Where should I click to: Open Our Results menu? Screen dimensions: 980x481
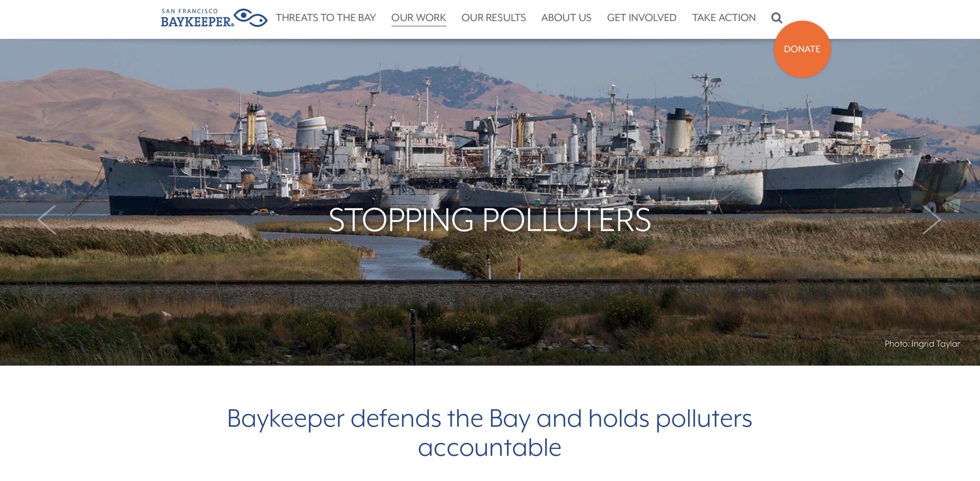click(x=494, y=18)
